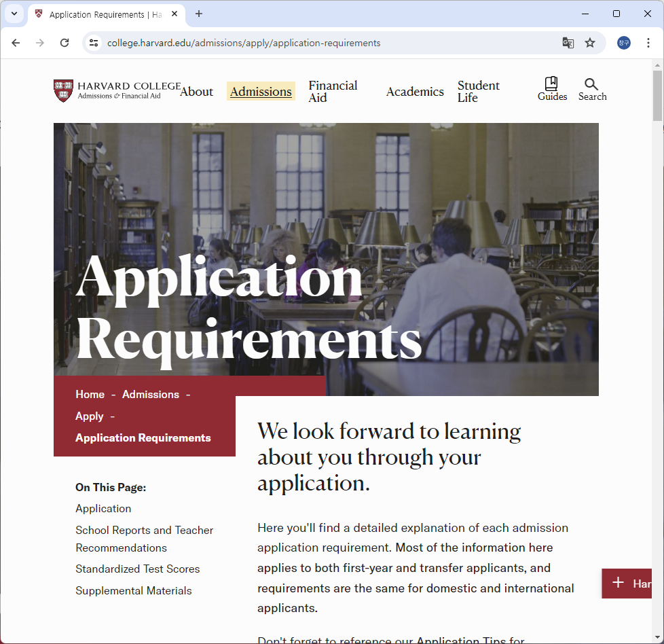Bookmark this page with the star icon
664x644 pixels.
pyautogui.click(x=590, y=43)
